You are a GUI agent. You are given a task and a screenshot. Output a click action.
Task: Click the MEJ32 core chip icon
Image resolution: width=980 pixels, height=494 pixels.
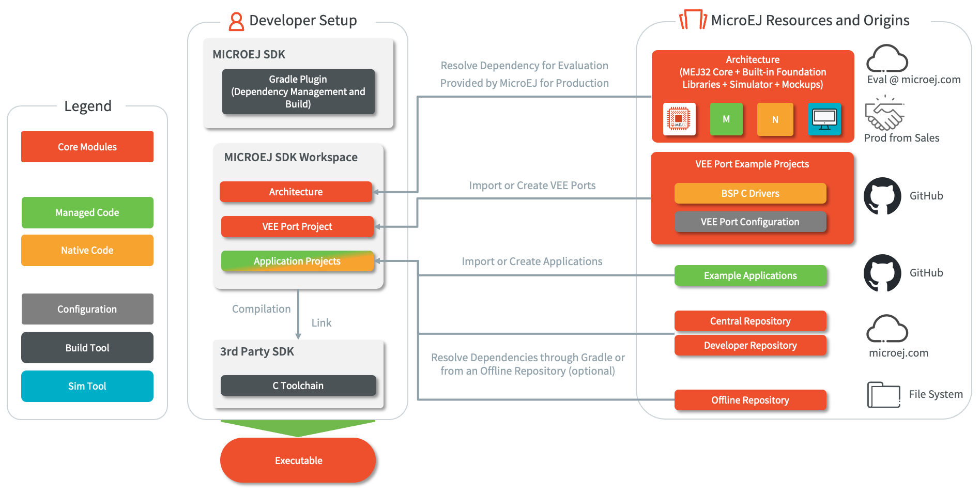tap(679, 119)
